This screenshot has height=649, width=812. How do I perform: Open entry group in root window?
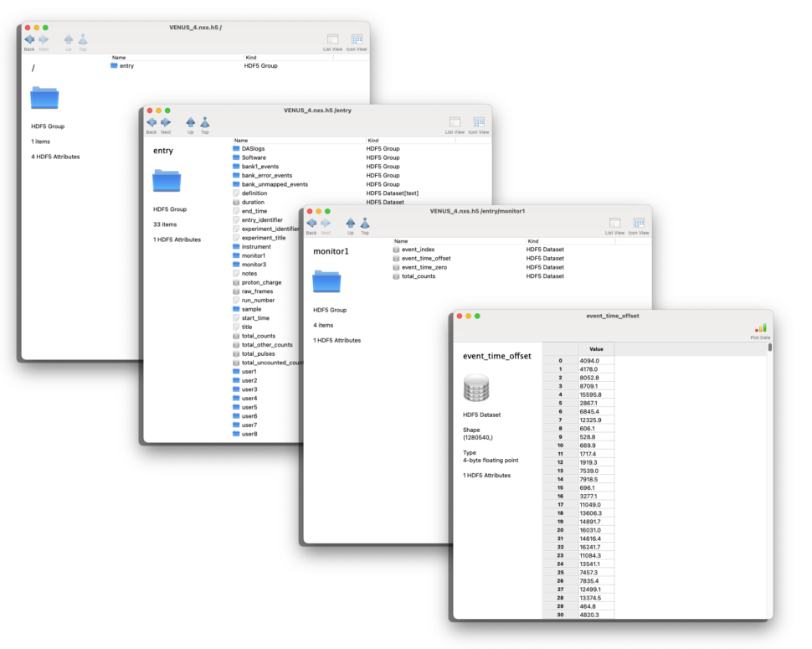point(126,65)
